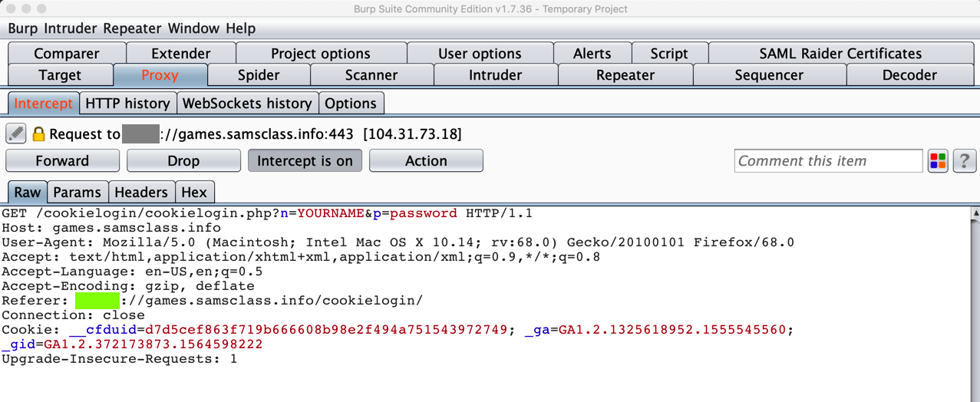The image size is (980, 402).
Task: Click the question mark help icon
Action: tap(964, 161)
